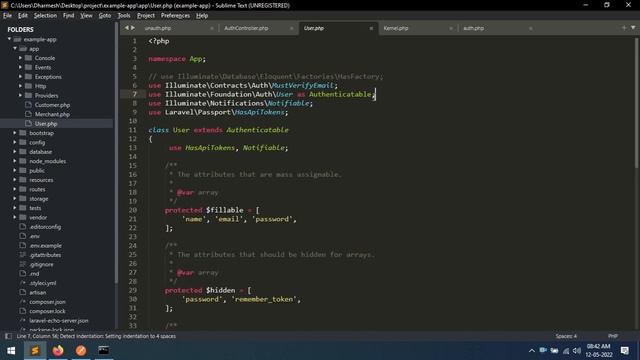Open the Preferences menu
640x360 pixels.
(175, 16)
